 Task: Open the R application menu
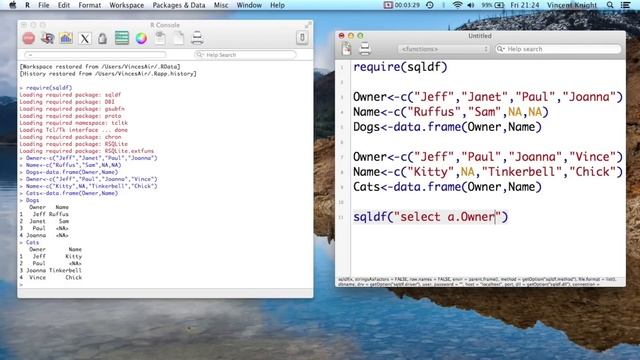click(27, 5)
